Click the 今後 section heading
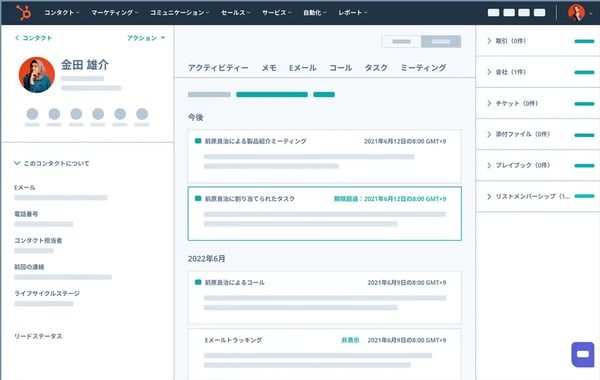Screen dimensions: 600x380 (196, 117)
